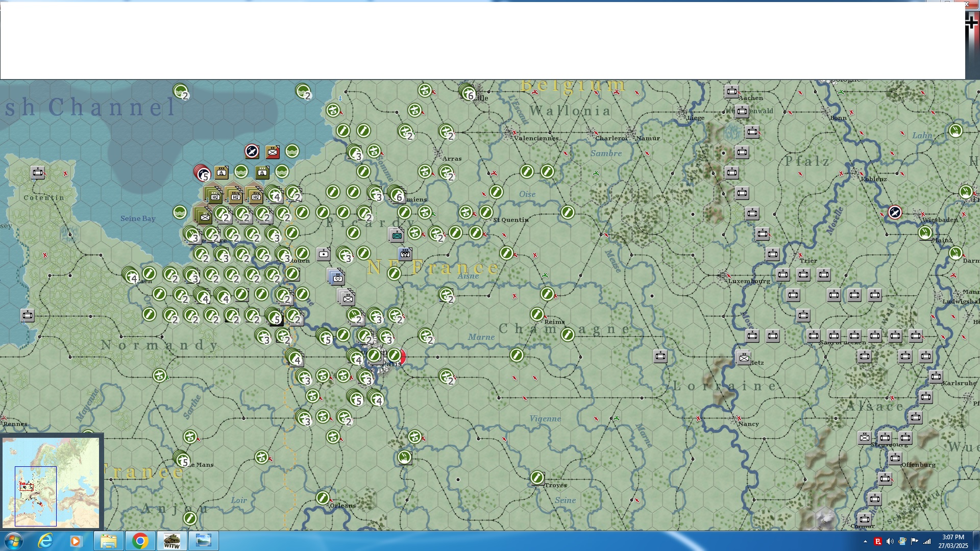Select the red counter marked 5 off Seine Bay
The width and height of the screenshot is (980, 551).
click(x=202, y=173)
